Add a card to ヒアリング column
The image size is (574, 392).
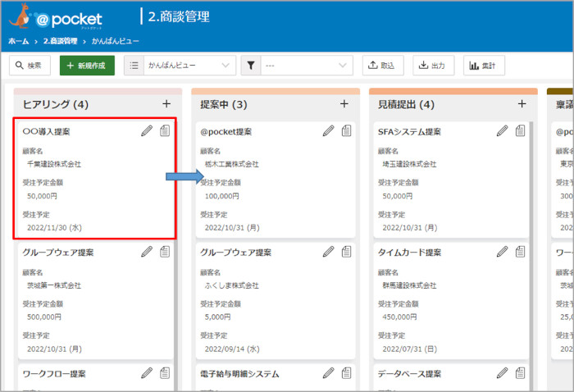click(x=166, y=104)
